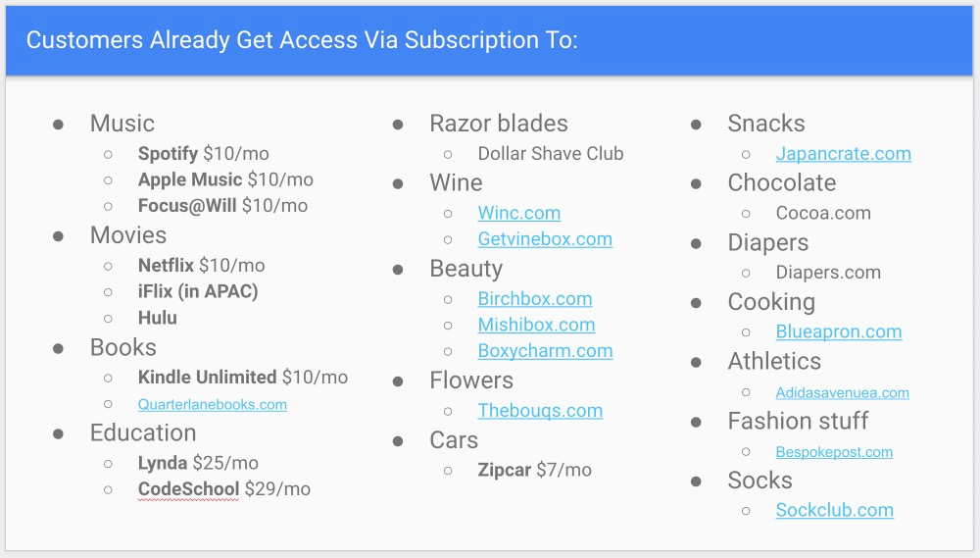Visit the Birchbox.com link
This screenshot has height=558, width=980.
pyautogui.click(x=535, y=299)
